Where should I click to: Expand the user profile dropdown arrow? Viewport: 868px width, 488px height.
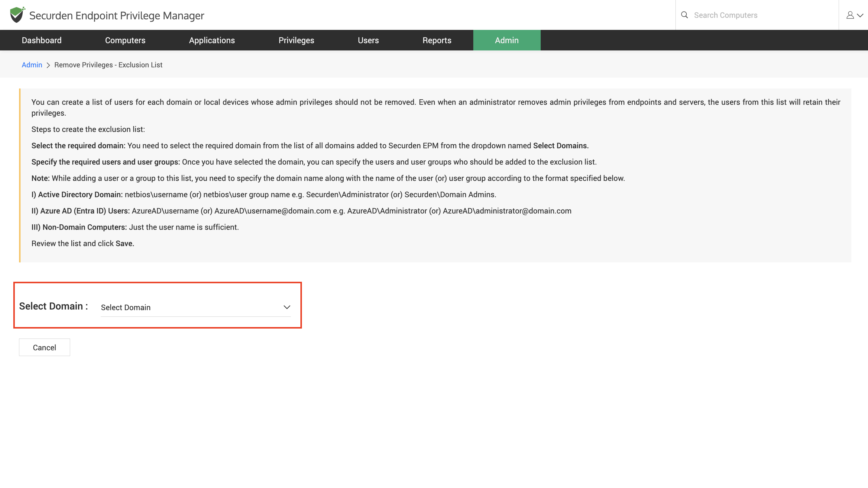click(x=860, y=15)
